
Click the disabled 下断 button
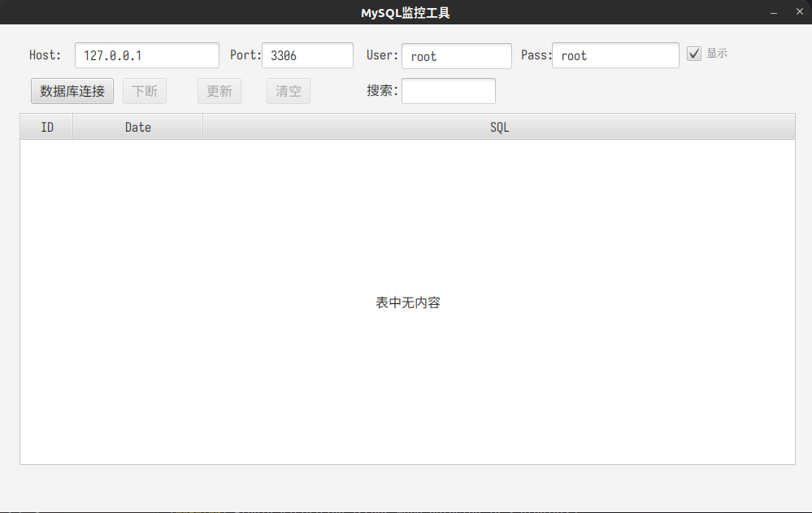(x=145, y=91)
